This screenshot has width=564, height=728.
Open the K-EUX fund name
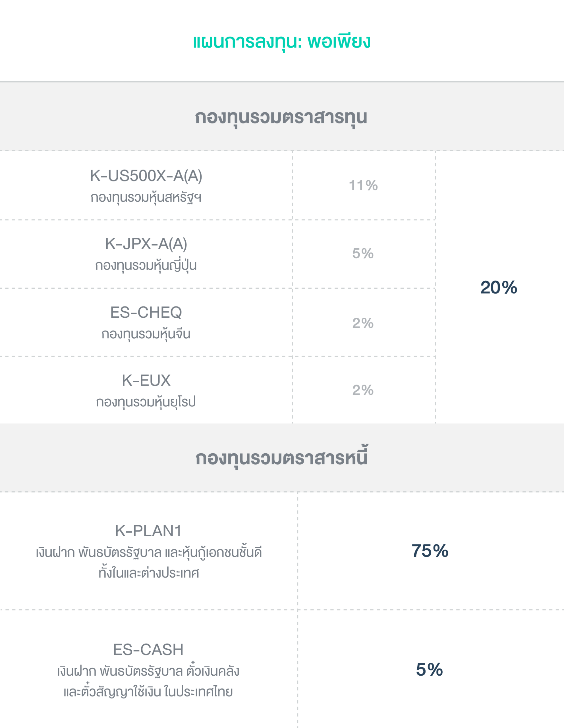point(146,380)
